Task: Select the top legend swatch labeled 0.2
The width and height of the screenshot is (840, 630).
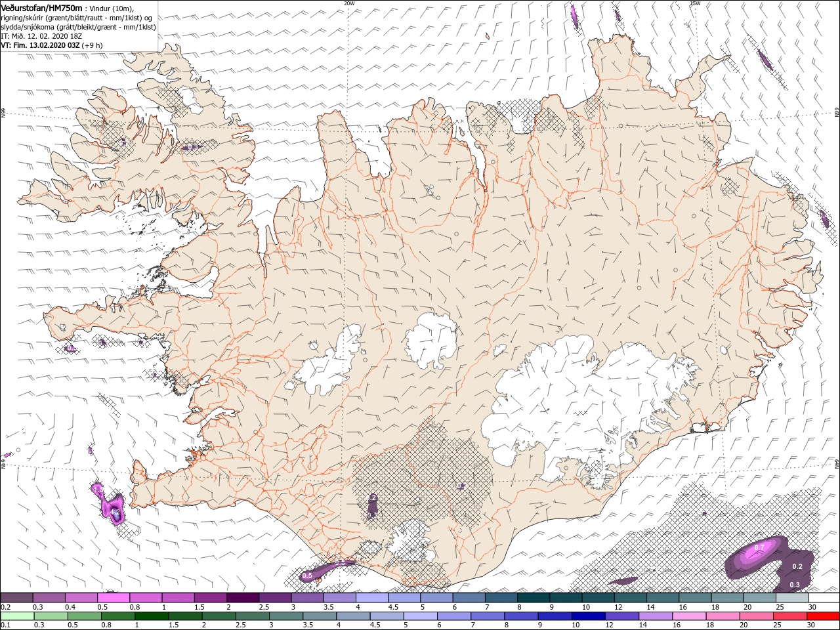Action: [16, 598]
